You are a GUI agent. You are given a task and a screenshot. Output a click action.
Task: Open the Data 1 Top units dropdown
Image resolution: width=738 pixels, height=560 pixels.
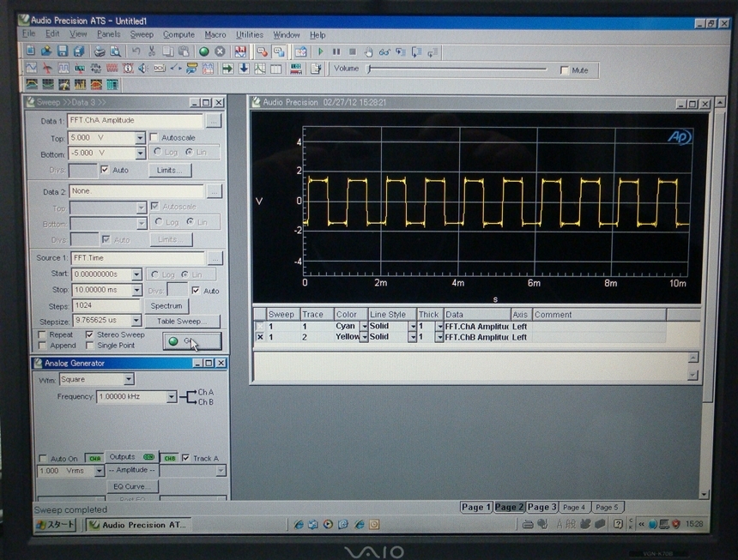(x=140, y=138)
